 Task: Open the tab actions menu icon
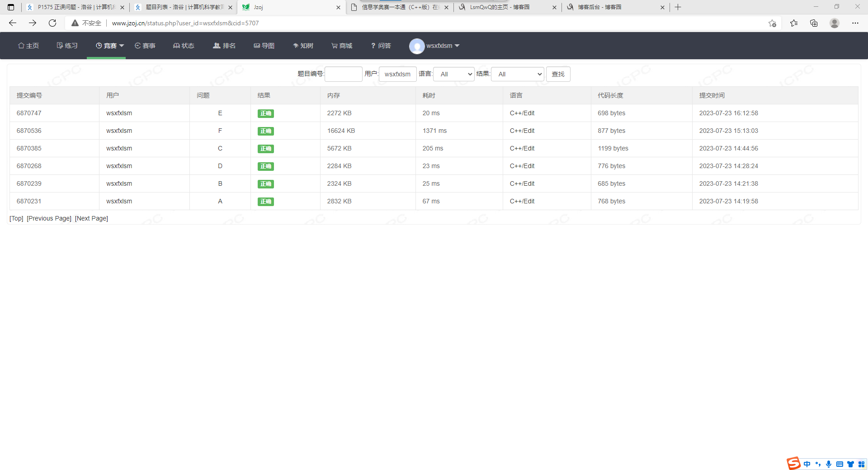[x=11, y=7]
